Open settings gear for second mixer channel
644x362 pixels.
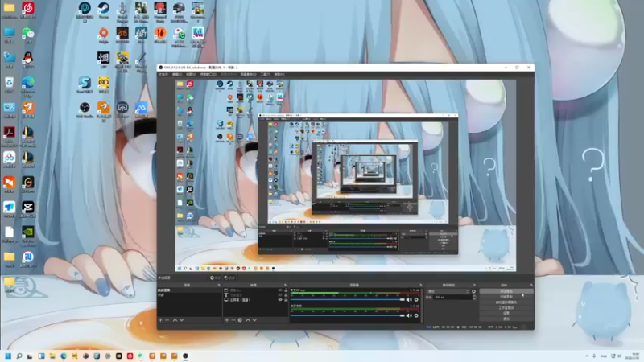416,315
